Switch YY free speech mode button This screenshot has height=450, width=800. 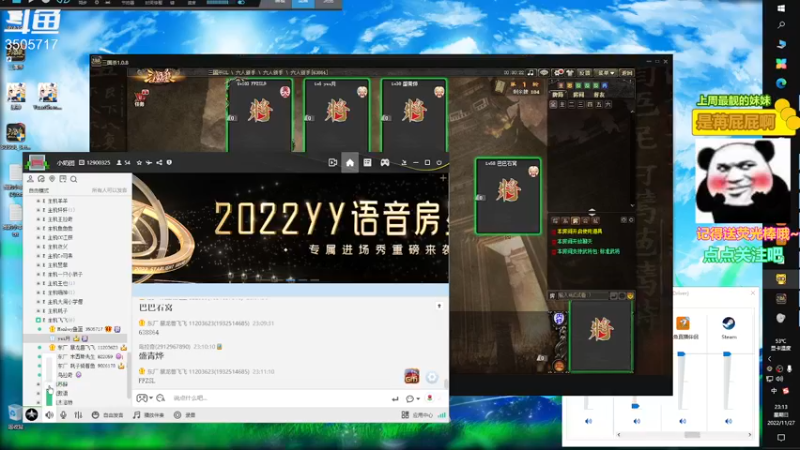point(107,415)
